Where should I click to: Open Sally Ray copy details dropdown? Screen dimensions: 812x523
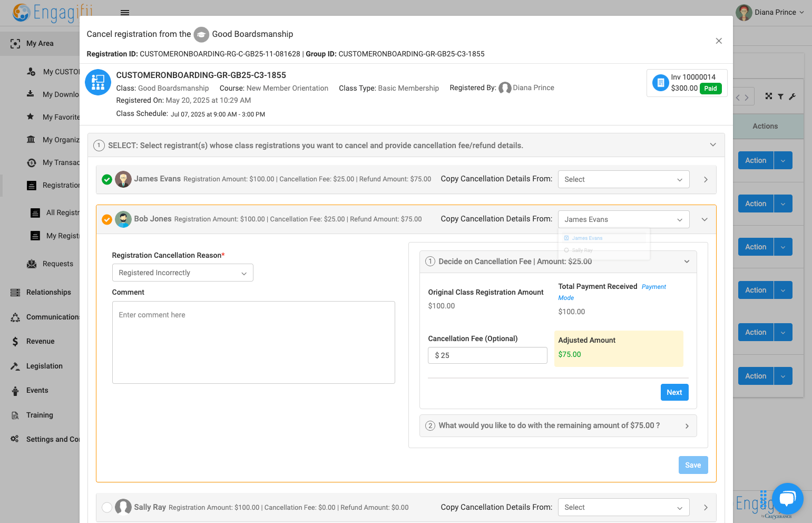(624, 507)
